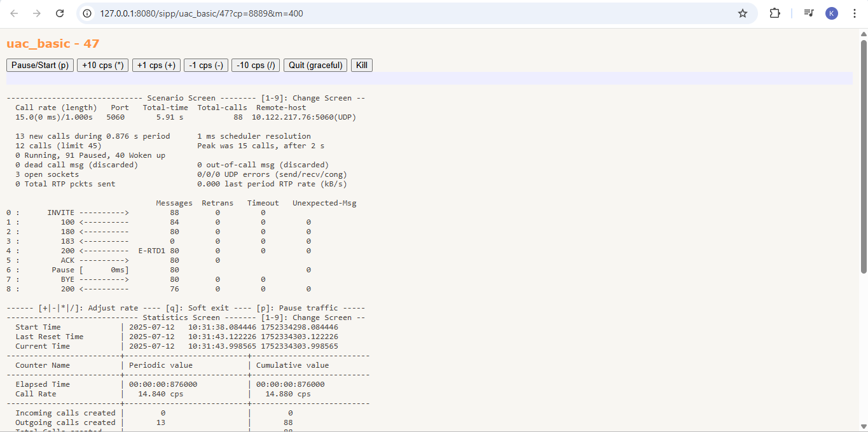Viewport: 868px width, 432px height.
Task: Click the page scrollbar down arrow
Action: click(864, 427)
